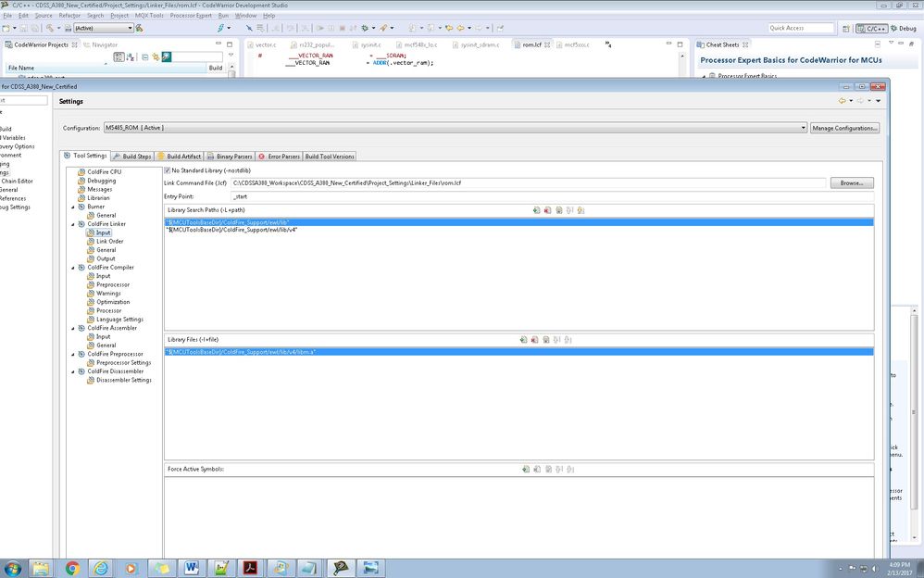The height and width of the screenshot is (578, 924).
Task: Switch to the Error Parsers tab
Action: (280, 157)
